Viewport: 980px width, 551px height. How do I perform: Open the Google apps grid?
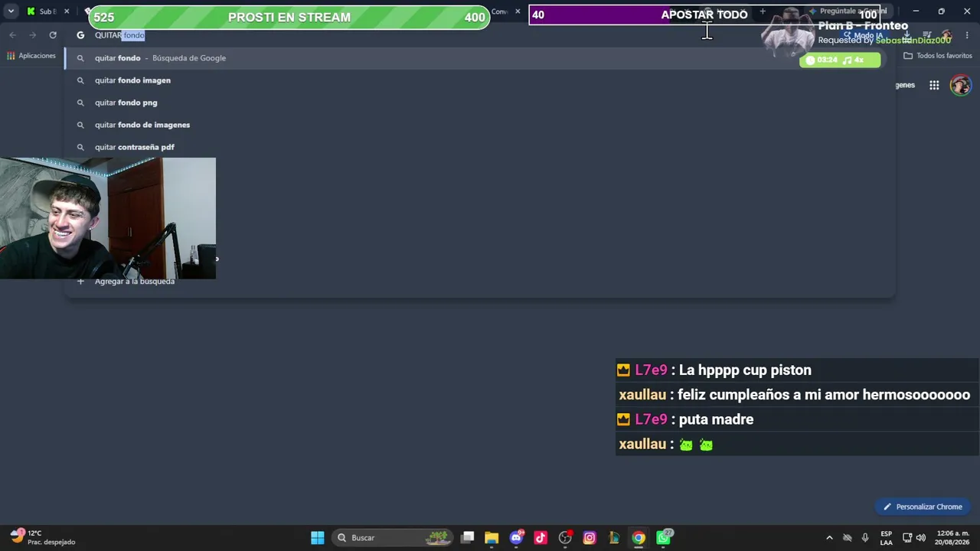(934, 85)
